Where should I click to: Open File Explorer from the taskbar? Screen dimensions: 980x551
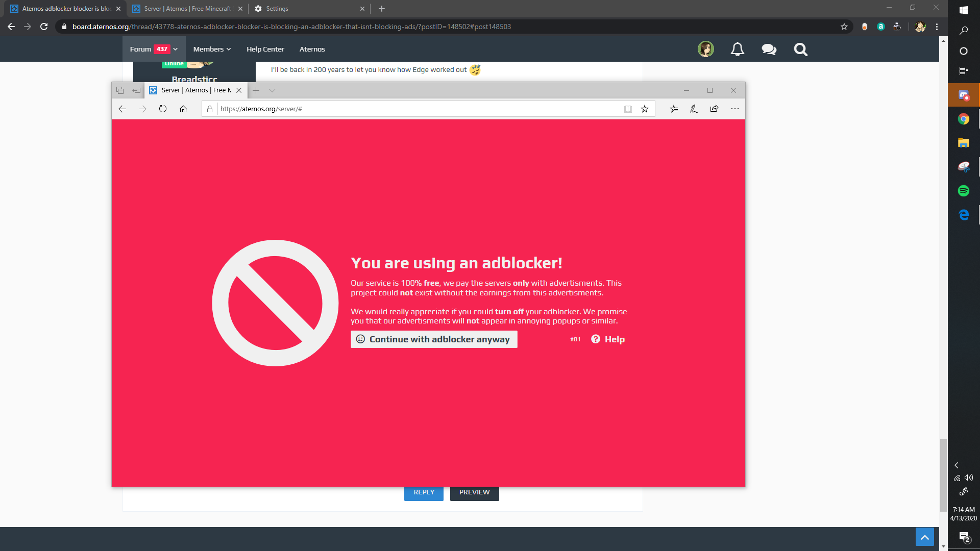[x=964, y=143]
